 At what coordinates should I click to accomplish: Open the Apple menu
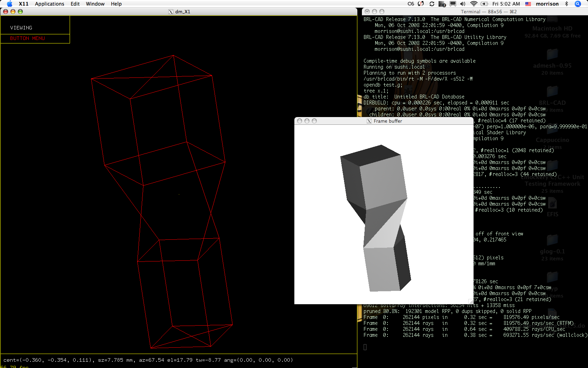pos(9,4)
